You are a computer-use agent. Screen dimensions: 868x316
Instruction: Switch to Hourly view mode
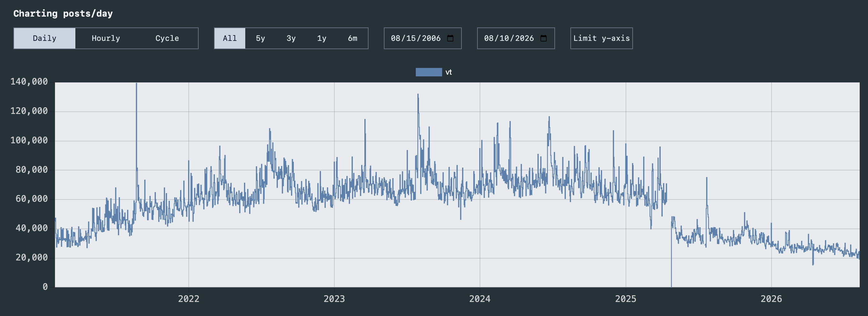(106, 38)
